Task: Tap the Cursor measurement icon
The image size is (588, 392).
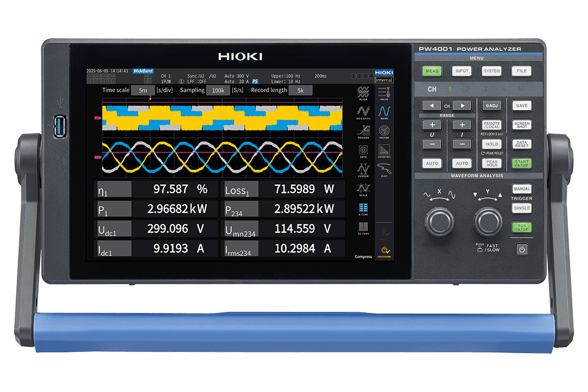Action: tap(363, 169)
